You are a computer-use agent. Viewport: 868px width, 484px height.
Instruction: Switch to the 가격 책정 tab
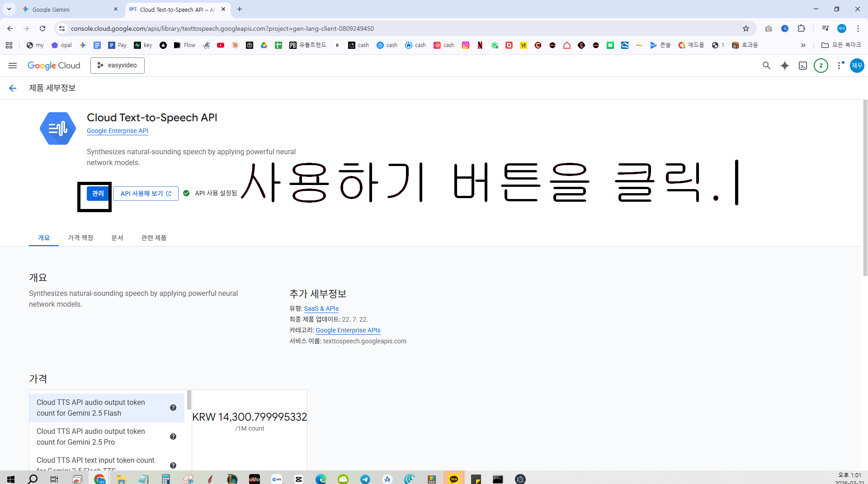[x=80, y=238]
